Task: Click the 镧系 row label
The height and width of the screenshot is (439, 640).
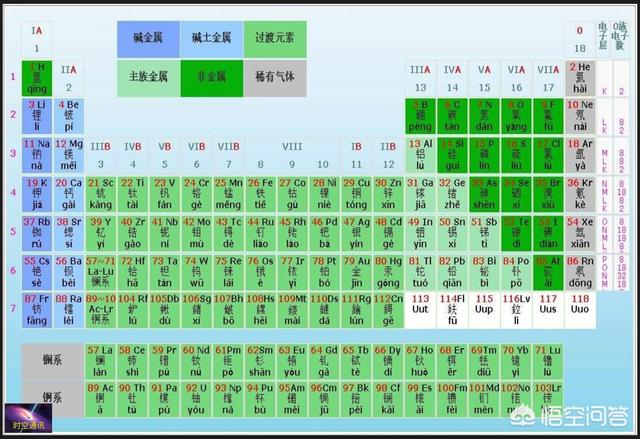Action: click(51, 357)
